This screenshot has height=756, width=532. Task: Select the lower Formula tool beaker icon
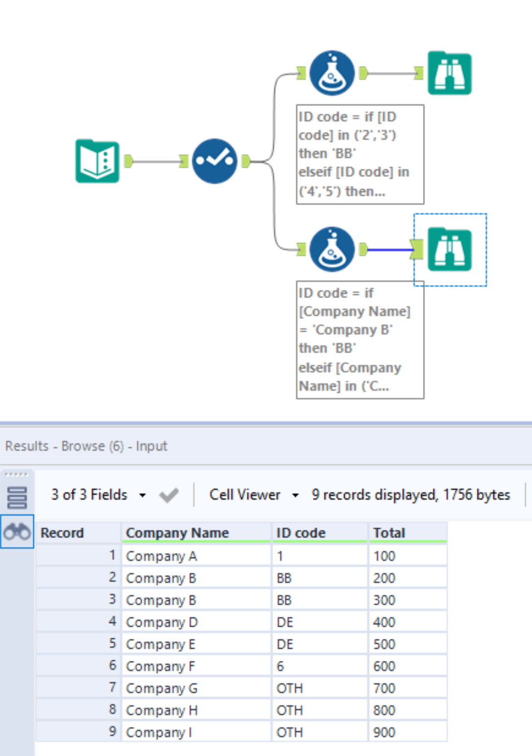point(332,249)
